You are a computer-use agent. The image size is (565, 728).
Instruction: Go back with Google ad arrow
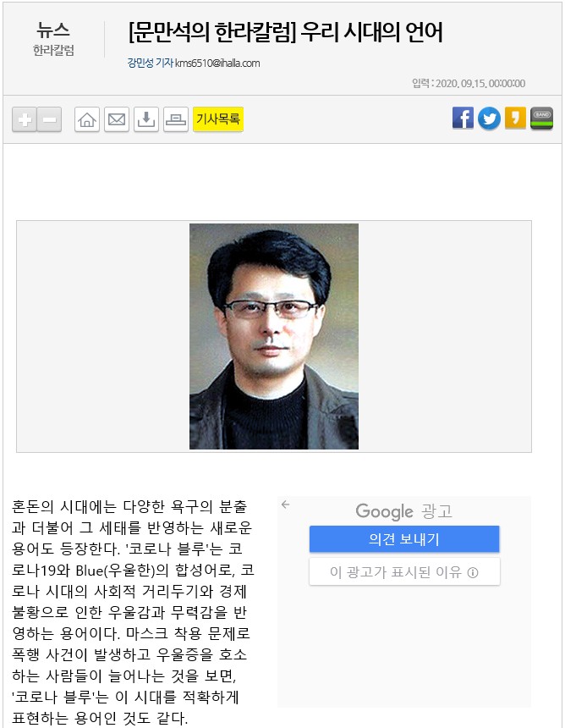tap(285, 505)
